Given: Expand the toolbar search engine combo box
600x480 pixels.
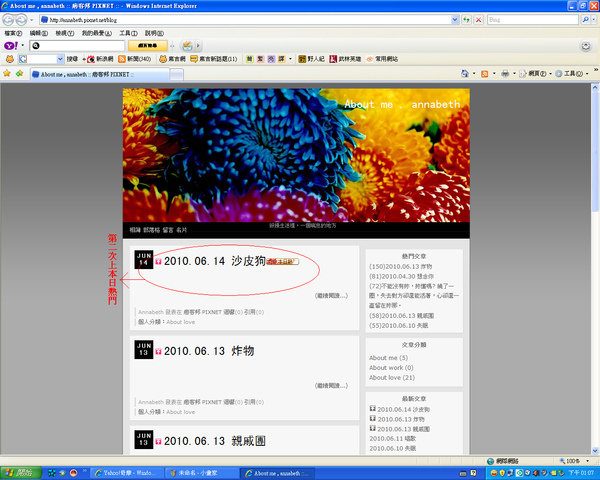Looking at the screenshot, I should 60,59.
